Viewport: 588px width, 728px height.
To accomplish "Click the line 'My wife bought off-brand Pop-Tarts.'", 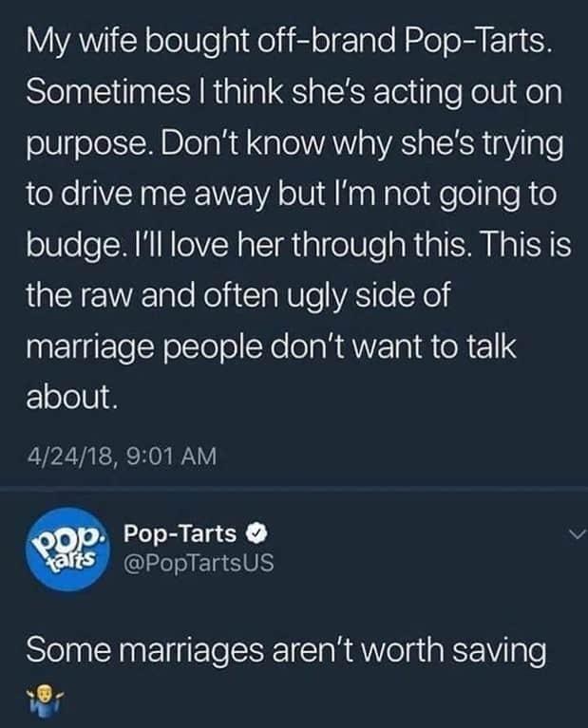I will [290, 41].
